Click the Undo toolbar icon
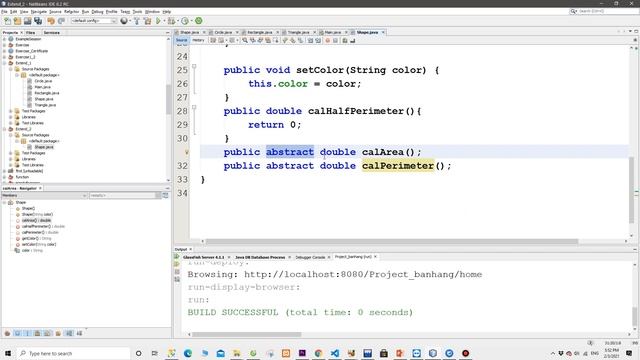Viewport: 640px width, 360px height. 51,21
